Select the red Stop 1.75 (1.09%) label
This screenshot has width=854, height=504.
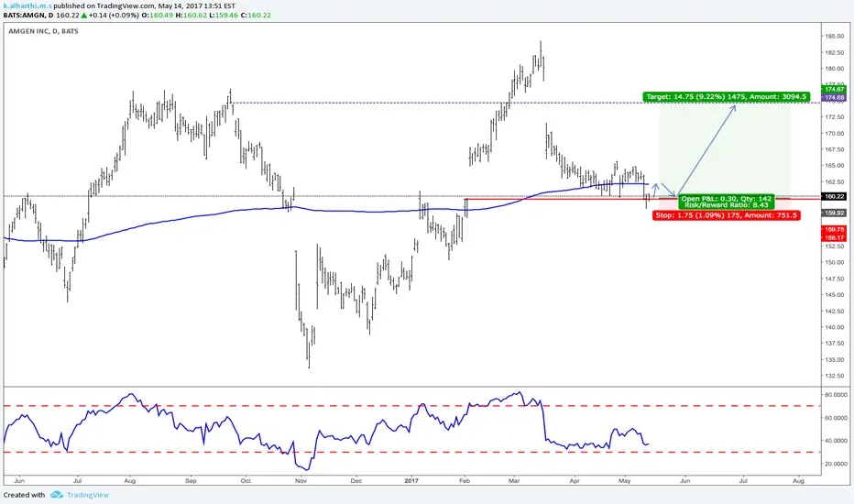(x=727, y=215)
